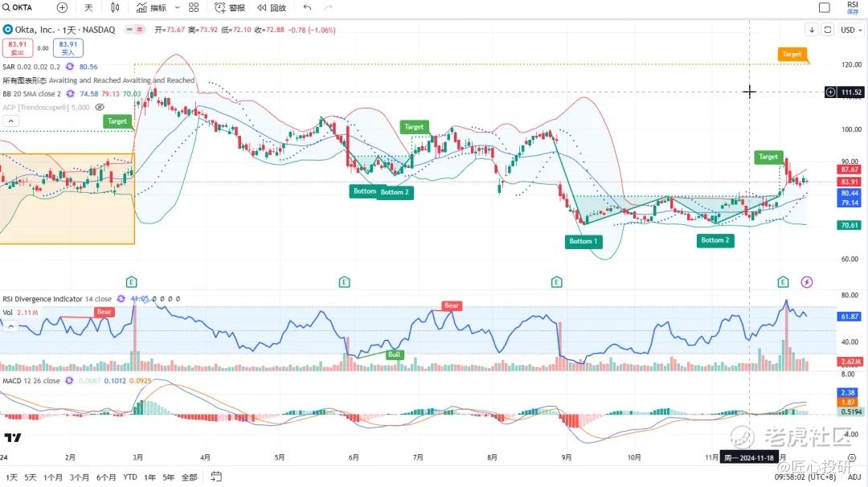Select the Vol 2.11M legend
The width and height of the screenshot is (868, 487).
(20, 313)
